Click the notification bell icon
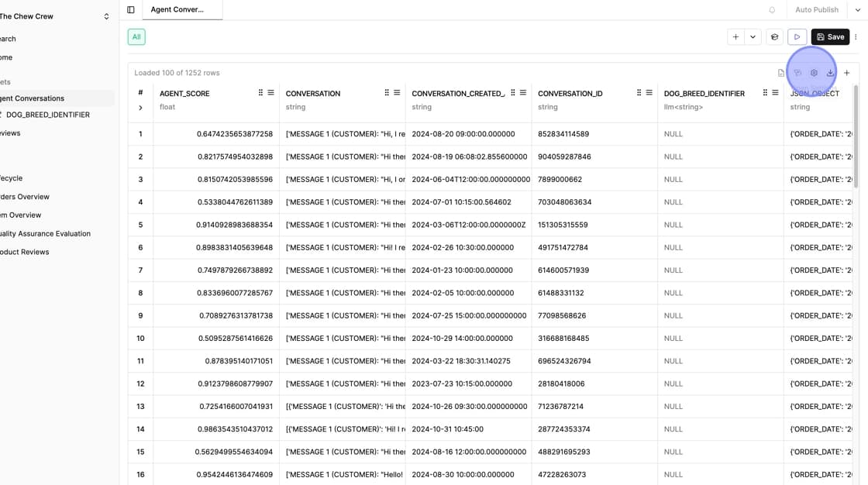 (772, 10)
